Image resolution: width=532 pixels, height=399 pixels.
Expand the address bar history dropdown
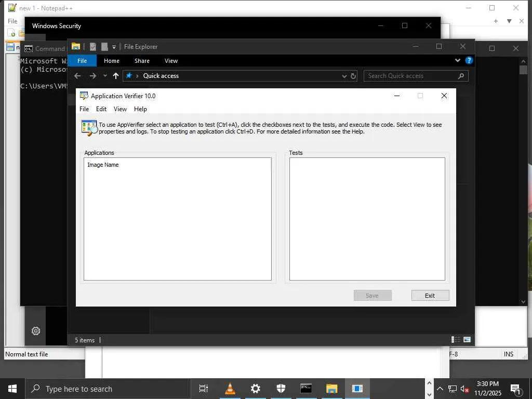[344, 76]
